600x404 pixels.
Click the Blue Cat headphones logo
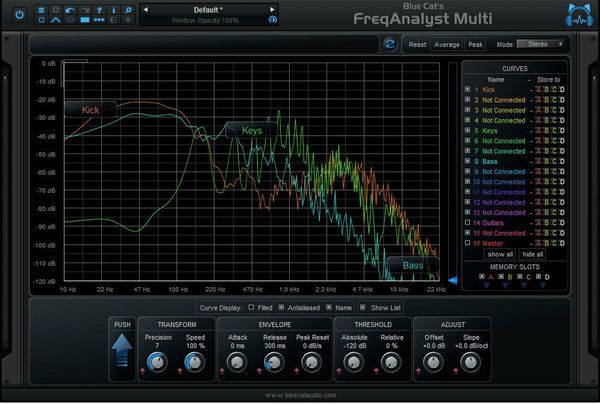click(579, 15)
